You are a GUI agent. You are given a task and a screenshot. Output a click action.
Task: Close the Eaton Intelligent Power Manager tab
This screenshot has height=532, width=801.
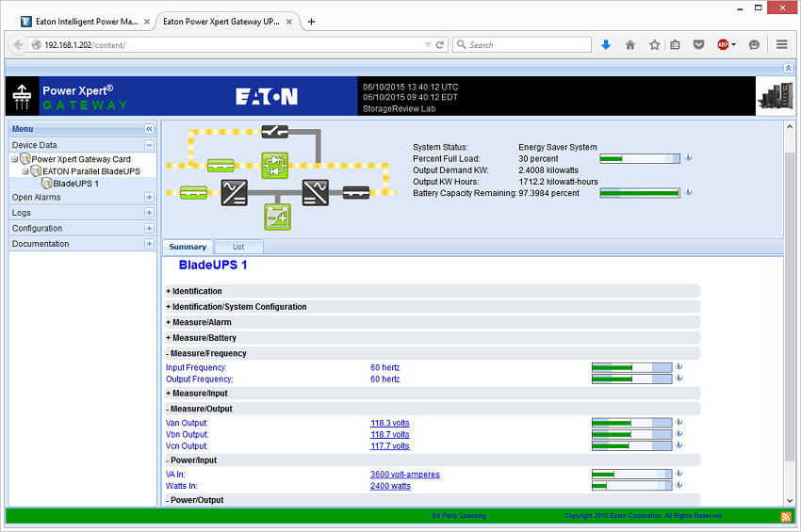(147, 22)
